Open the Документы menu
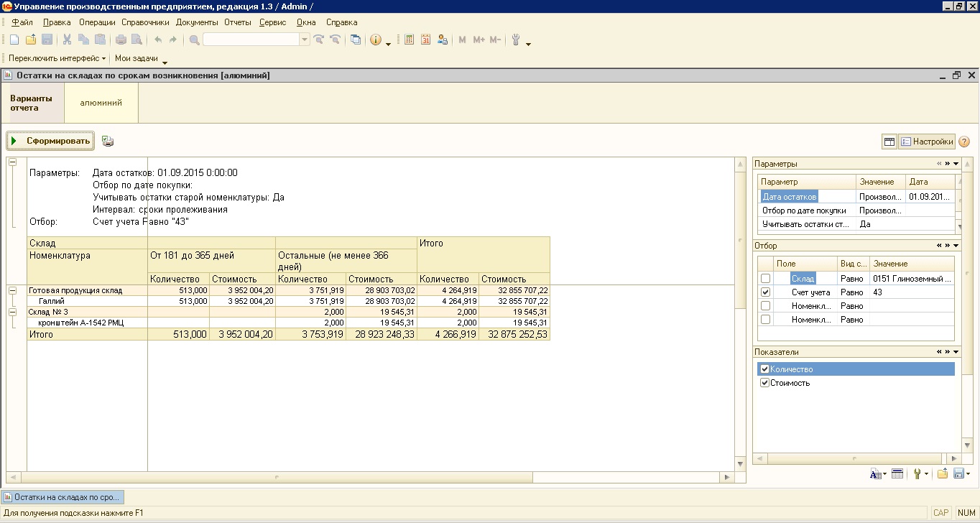 pos(196,22)
